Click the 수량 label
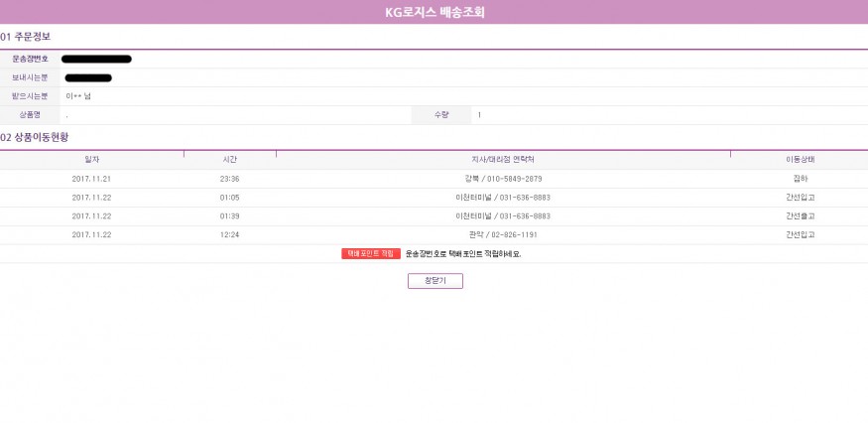This screenshot has width=868, height=423. point(441,115)
